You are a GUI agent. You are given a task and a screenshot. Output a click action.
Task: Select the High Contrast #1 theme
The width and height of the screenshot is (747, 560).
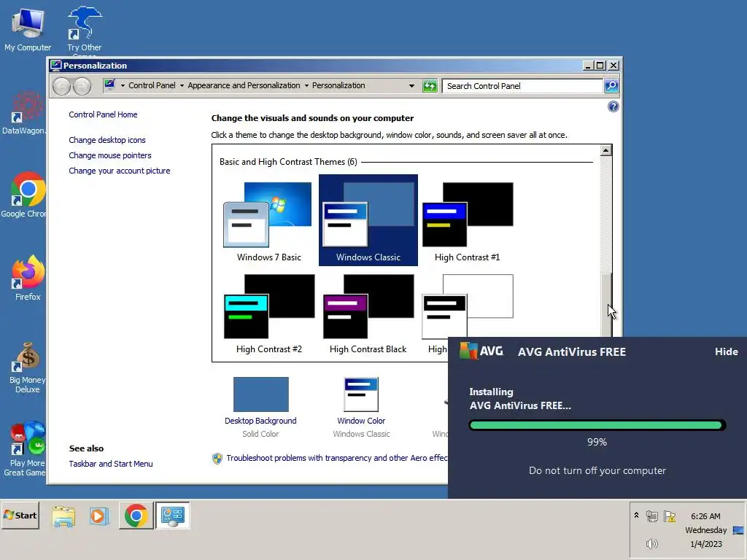pyautogui.click(x=468, y=220)
